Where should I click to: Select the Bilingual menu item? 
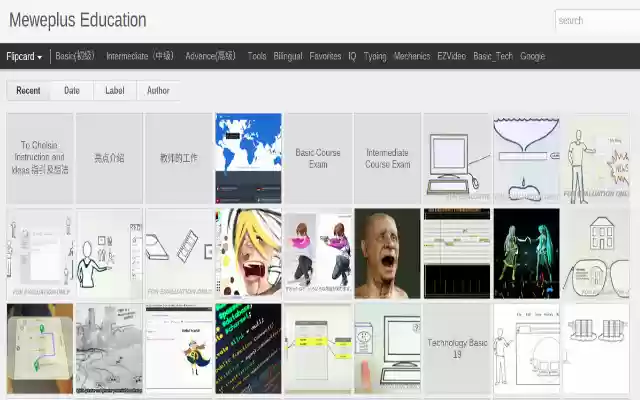288,56
